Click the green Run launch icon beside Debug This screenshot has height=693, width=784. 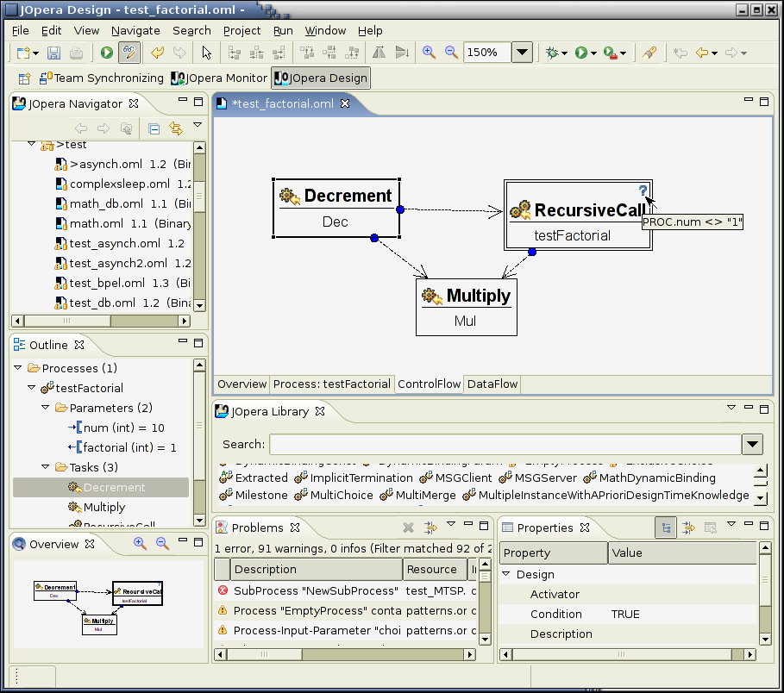[x=581, y=53]
